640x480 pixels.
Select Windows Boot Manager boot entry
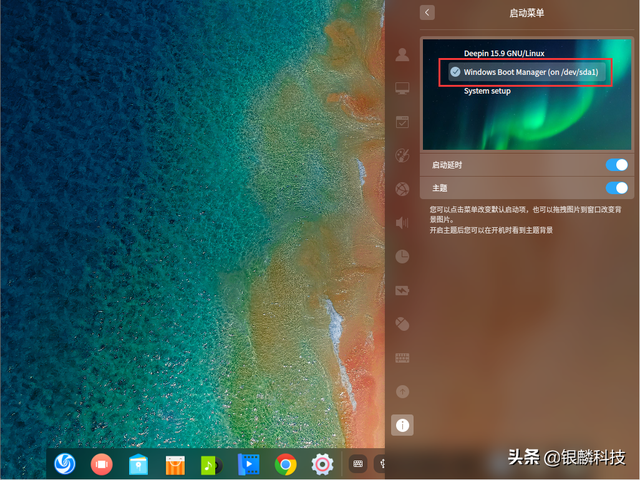pyautogui.click(x=527, y=72)
